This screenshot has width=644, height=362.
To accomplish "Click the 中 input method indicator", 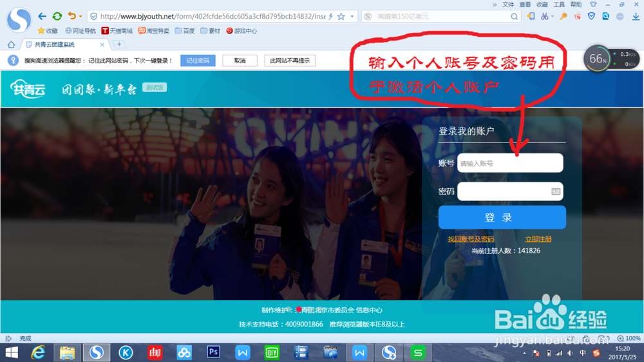I will pos(583,354).
